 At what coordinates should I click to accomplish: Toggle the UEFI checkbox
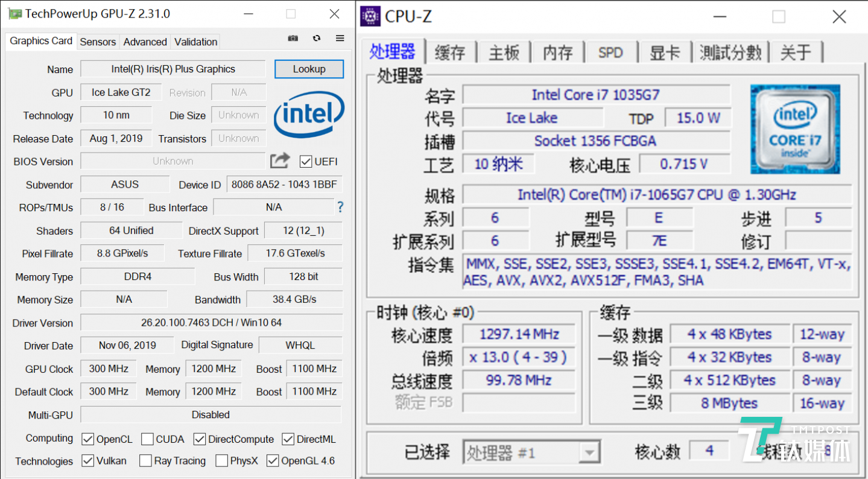click(x=305, y=161)
